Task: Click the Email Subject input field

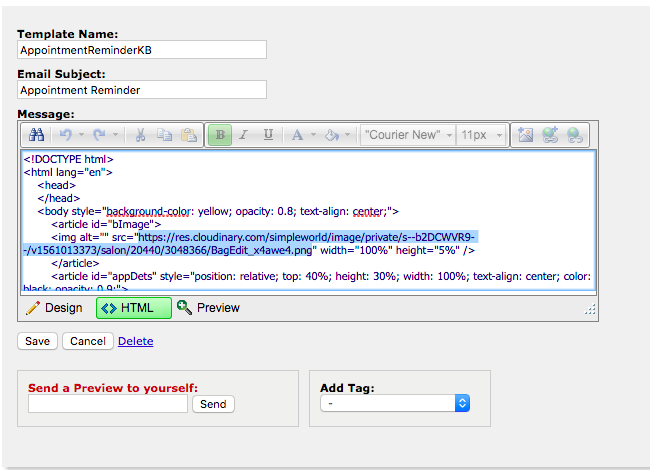Action: click(142, 90)
